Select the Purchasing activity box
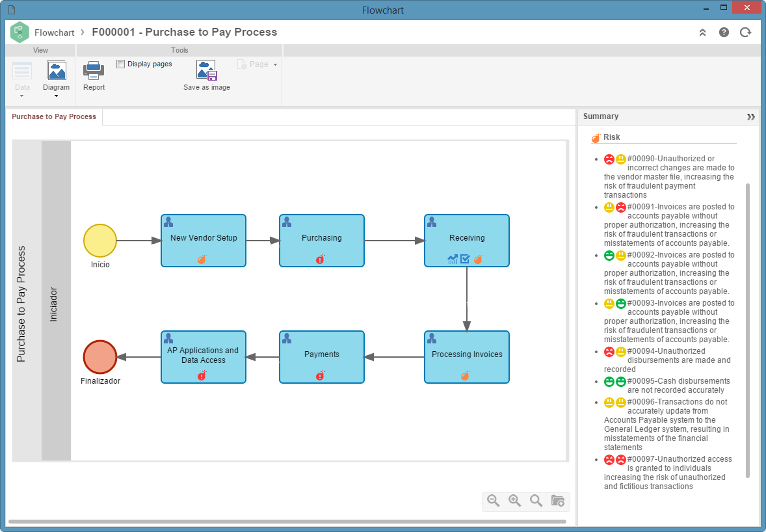 pyautogui.click(x=321, y=241)
